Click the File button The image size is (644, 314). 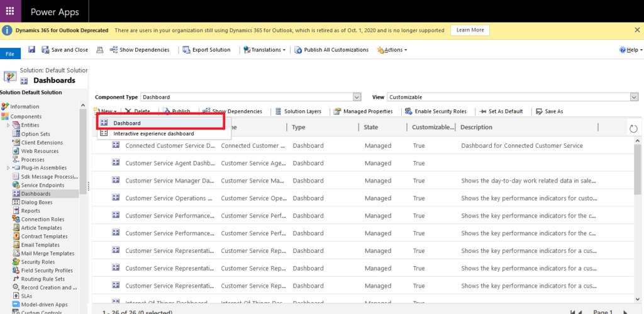pyautogui.click(x=10, y=54)
